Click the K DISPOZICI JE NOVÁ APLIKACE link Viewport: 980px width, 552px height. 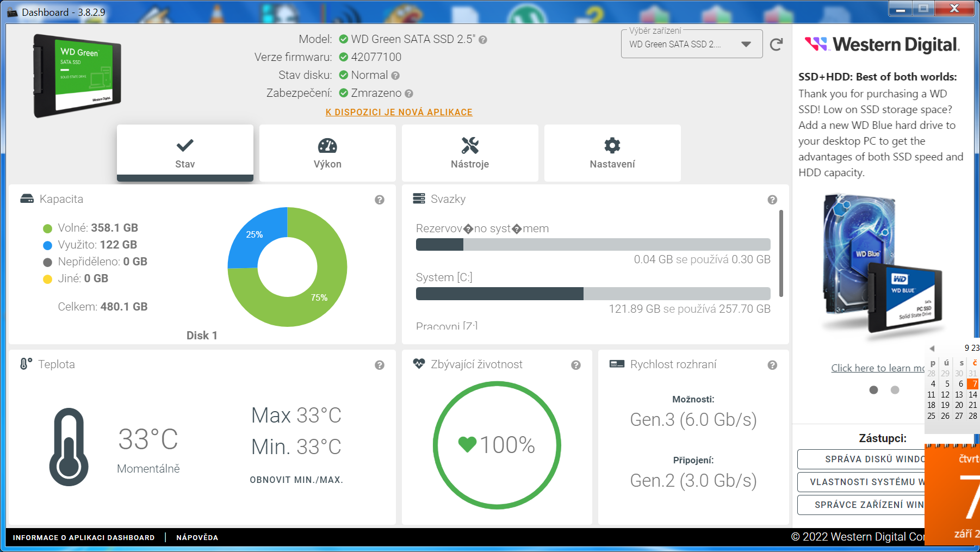pyautogui.click(x=399, y=112)
